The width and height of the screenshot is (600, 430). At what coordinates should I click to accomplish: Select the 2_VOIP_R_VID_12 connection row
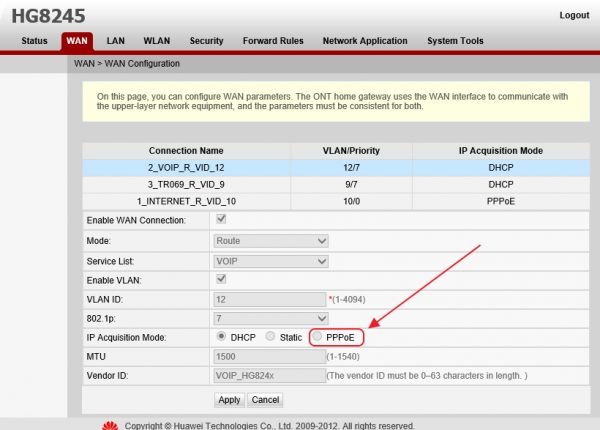pyautogui.click(x=336, y=168)
